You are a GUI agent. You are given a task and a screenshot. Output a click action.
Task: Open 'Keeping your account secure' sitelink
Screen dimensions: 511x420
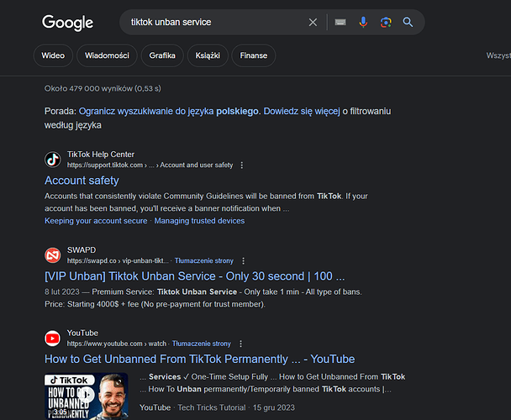[x=96, y=221]
